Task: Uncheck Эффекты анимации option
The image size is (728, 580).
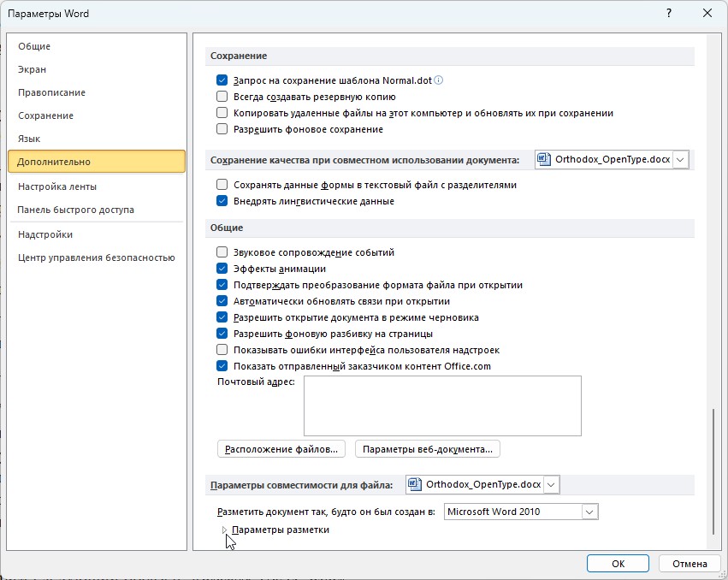Action: point(222,269)
